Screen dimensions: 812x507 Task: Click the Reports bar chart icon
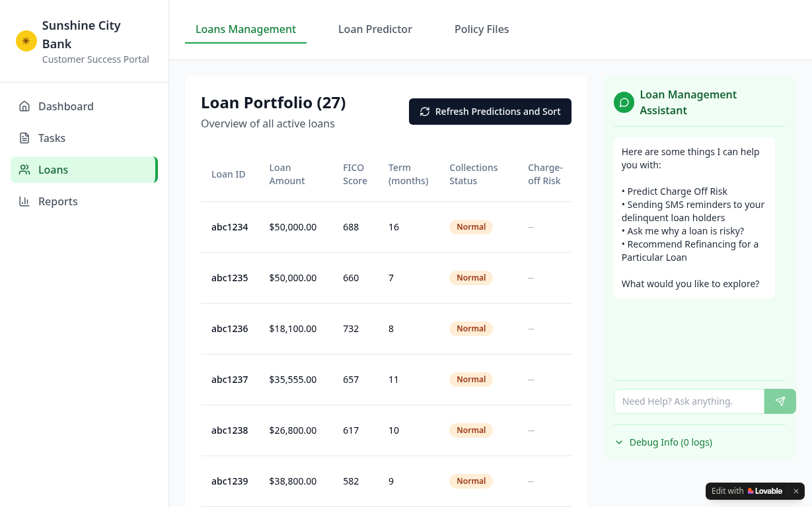point(24,201)
